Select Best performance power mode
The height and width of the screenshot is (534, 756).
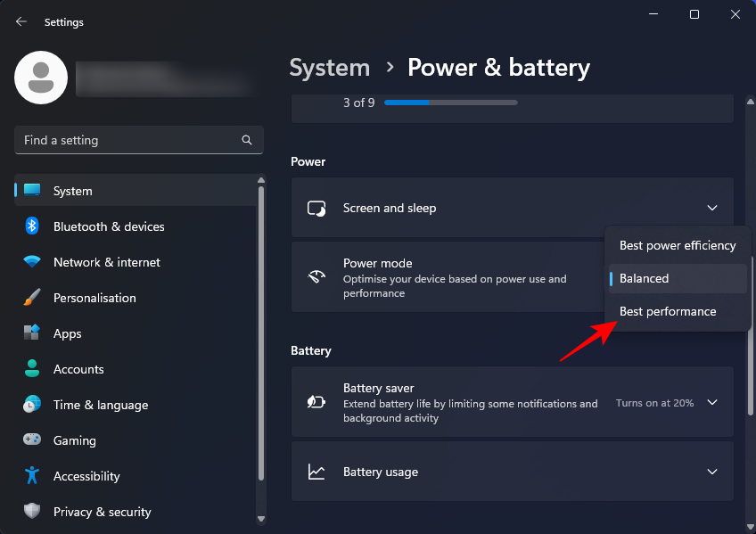[668, 311]
